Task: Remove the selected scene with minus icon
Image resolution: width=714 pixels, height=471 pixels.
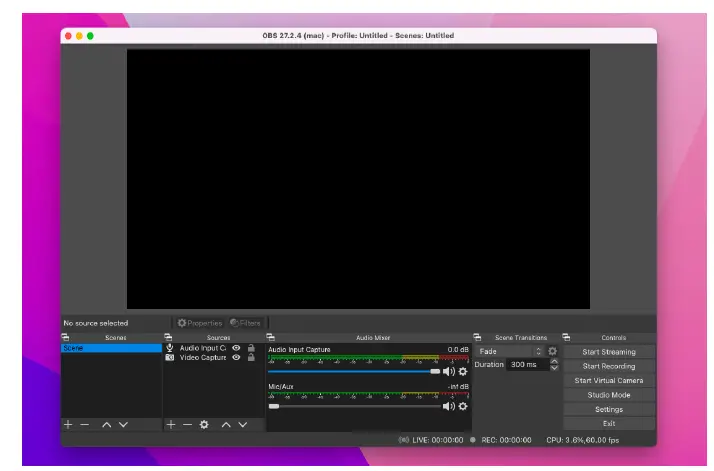Action: [x=85, y=425]
